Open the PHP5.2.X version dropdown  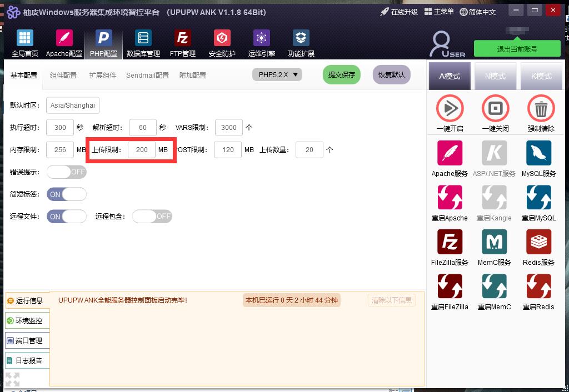coord(277,75)
